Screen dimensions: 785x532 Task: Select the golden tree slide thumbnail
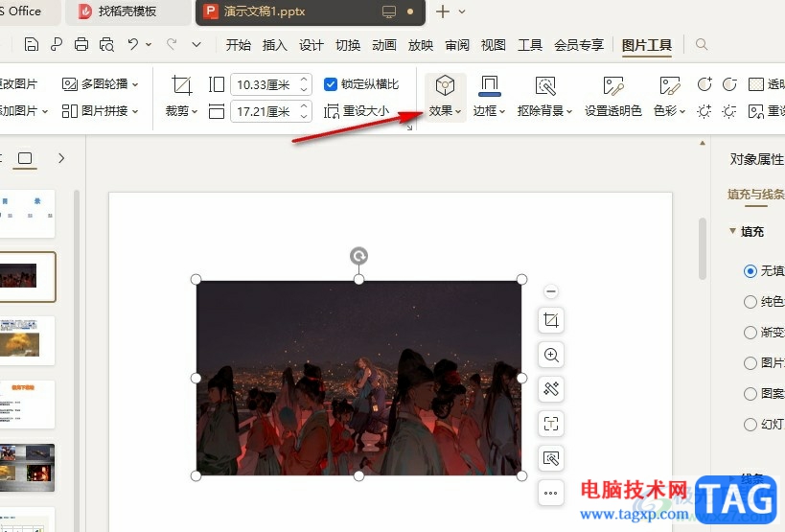point(25,340)
